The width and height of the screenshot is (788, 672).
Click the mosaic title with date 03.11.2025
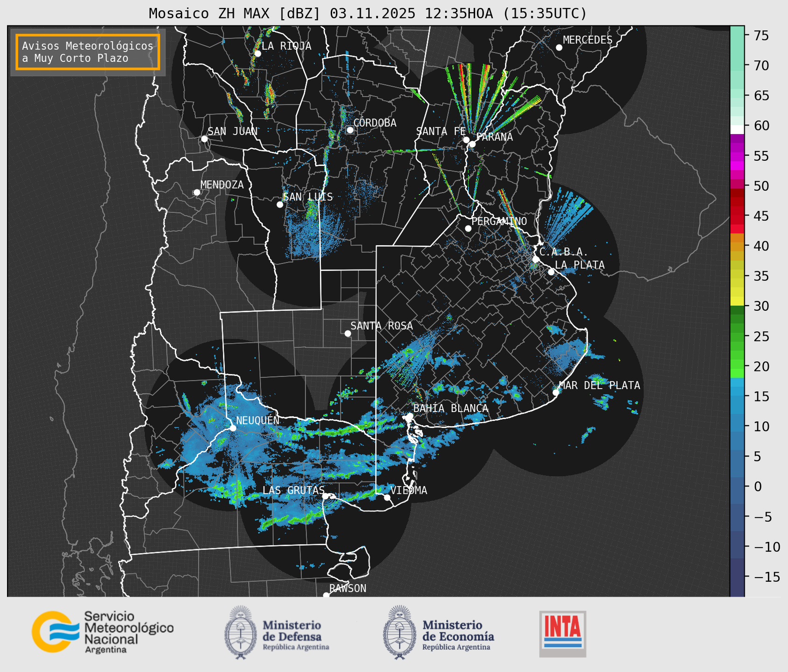coord(368,14)
